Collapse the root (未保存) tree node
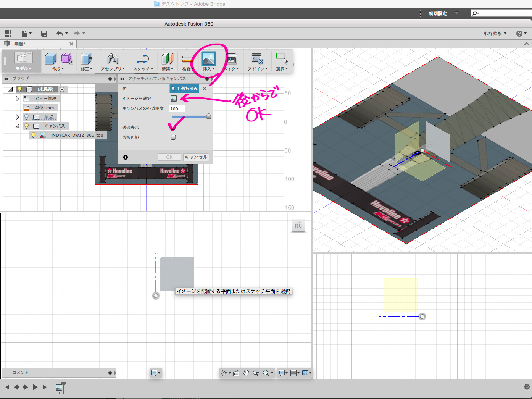Screen dimensions: 532x399 pyautogui.click(x=10, y=89)
